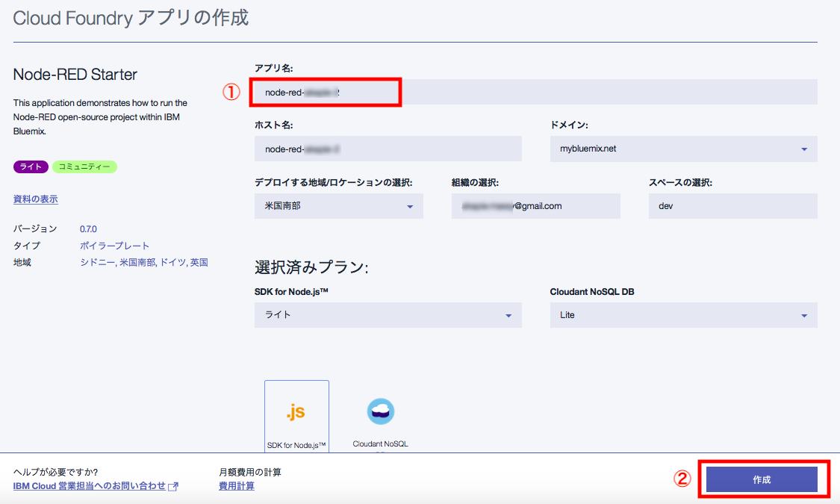Click the ボイラープレート type value
This screenshot has height=504, width=840.
click(x=115, y=246)
